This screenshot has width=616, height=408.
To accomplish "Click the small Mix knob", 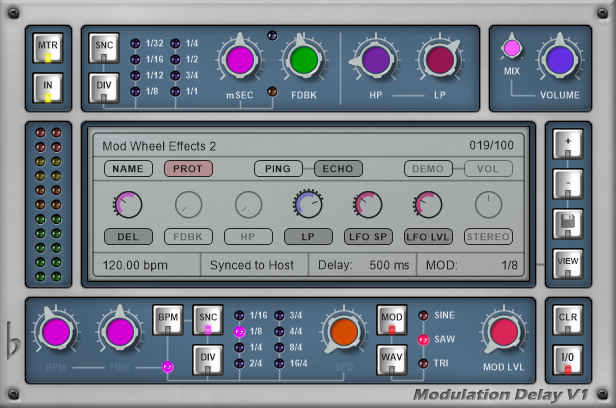I will coord(513,49).
